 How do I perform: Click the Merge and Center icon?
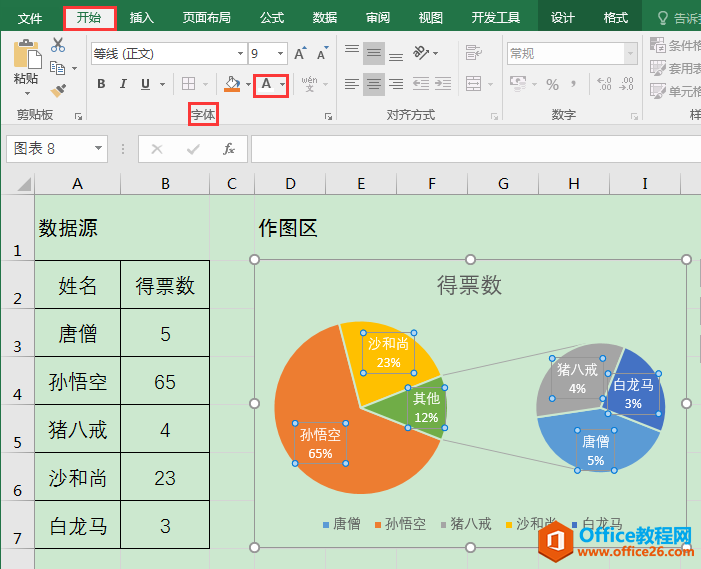click(x=473, y=84)
